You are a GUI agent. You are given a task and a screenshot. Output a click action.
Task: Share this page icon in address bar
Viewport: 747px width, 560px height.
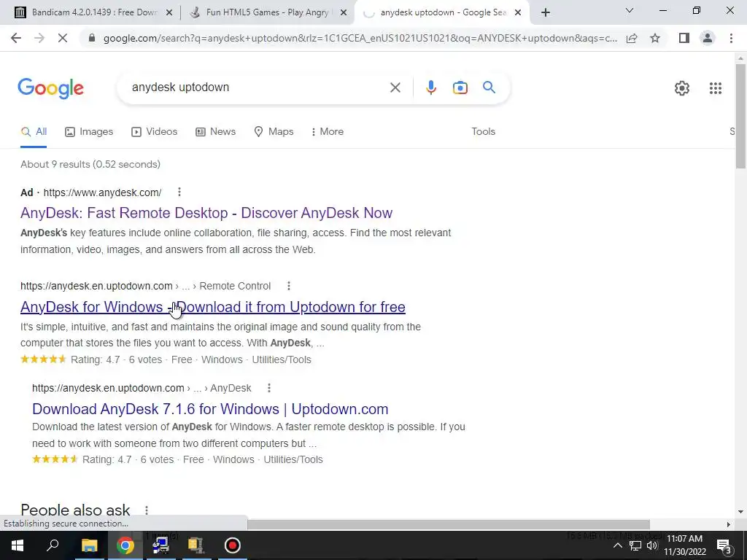pos(632,38)
